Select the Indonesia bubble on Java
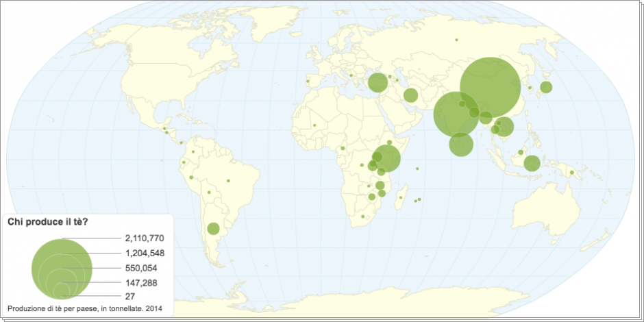This screenshot has width=644, height=322. pyautogui.click(x=531, y=163)
